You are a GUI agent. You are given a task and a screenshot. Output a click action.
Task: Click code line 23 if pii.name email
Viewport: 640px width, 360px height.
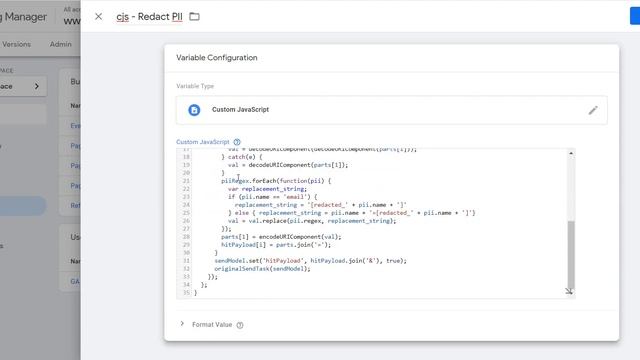click(x=273, y=197)
